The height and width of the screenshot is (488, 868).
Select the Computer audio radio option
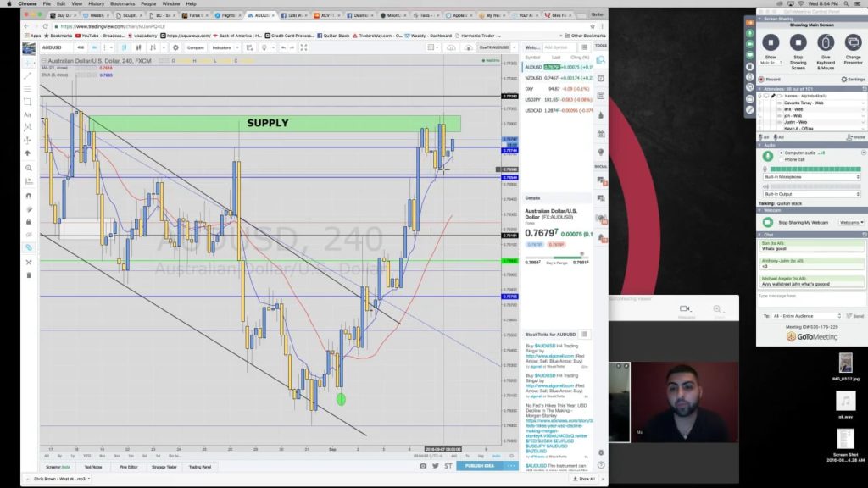point(782,152)
